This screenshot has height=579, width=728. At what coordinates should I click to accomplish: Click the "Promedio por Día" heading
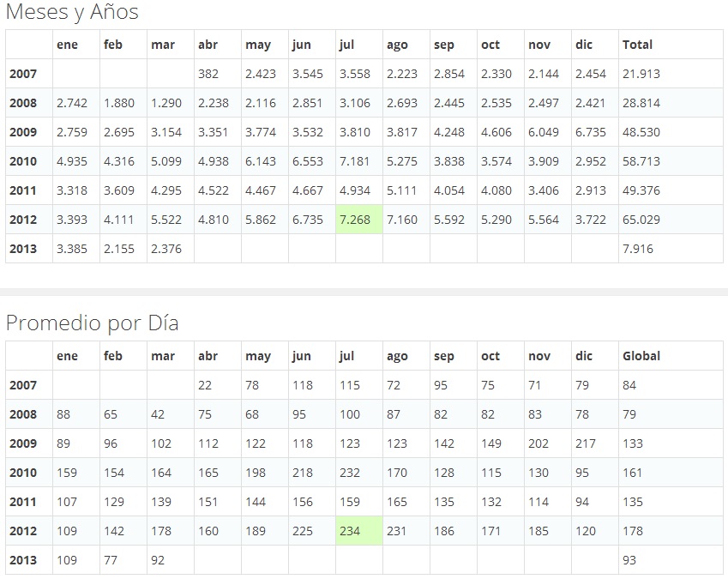[x=93, y=323]
